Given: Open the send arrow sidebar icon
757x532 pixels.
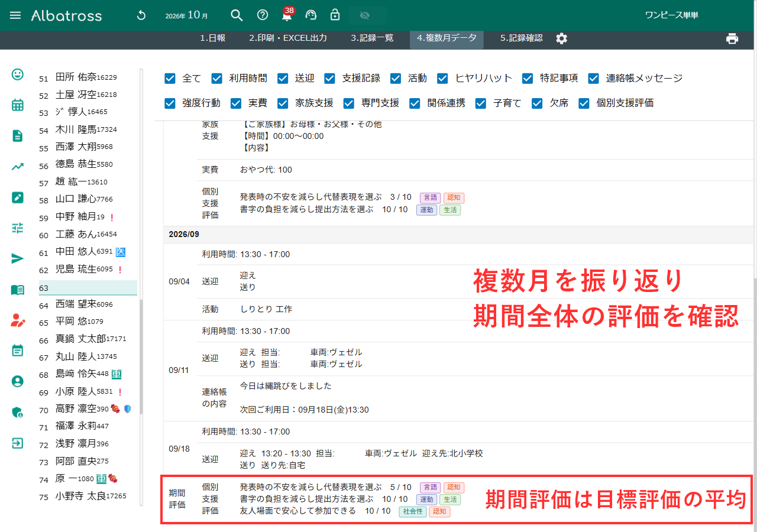Looking at the screenshot, I should [x=18, y=259].
